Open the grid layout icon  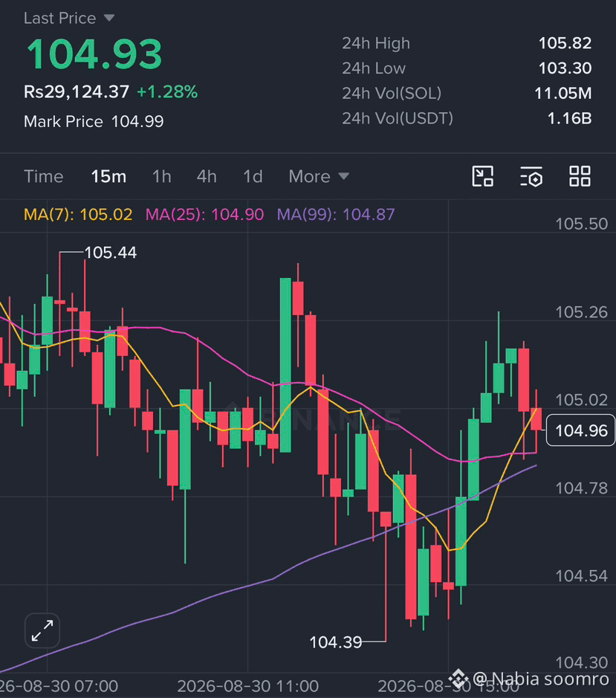pos(580,176)
